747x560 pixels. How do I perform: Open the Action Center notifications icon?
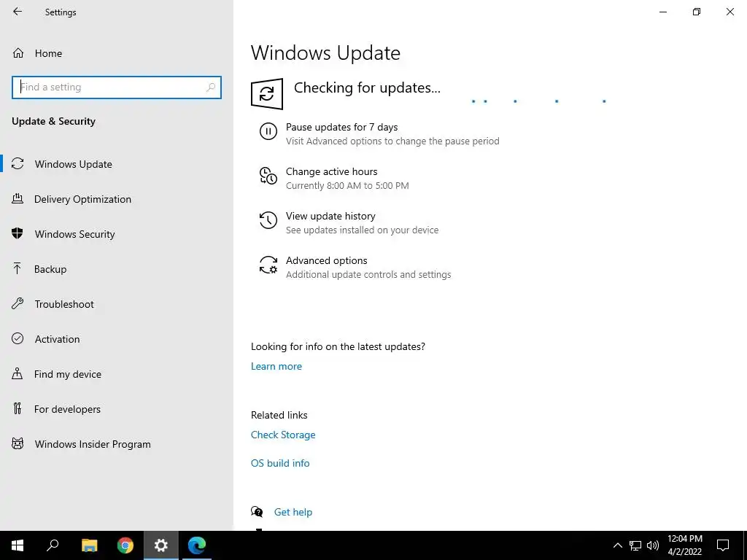723,545
